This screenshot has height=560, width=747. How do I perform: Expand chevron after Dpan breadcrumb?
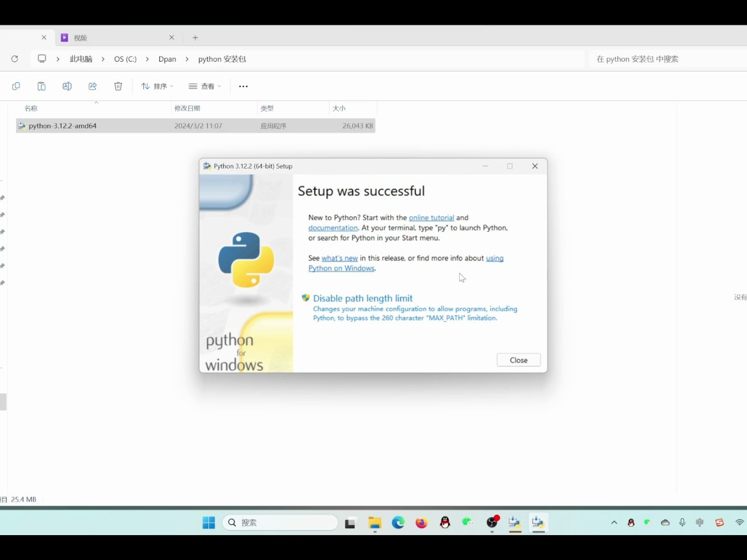click(x=187, y=59)
